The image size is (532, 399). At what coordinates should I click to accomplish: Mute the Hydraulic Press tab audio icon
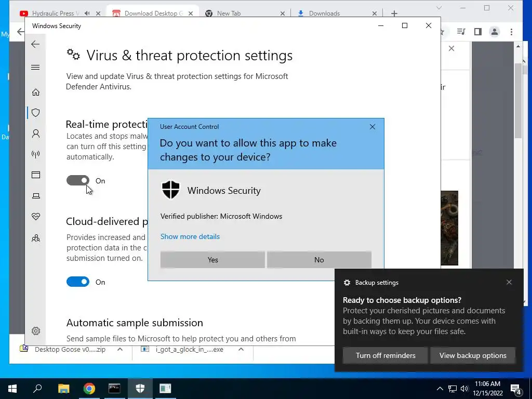click(x=87, y=13)
